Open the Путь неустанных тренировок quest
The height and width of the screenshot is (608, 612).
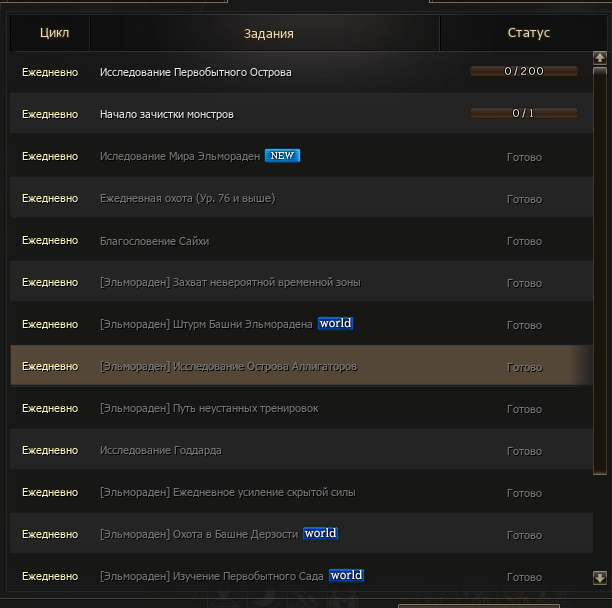click(209, 408)
